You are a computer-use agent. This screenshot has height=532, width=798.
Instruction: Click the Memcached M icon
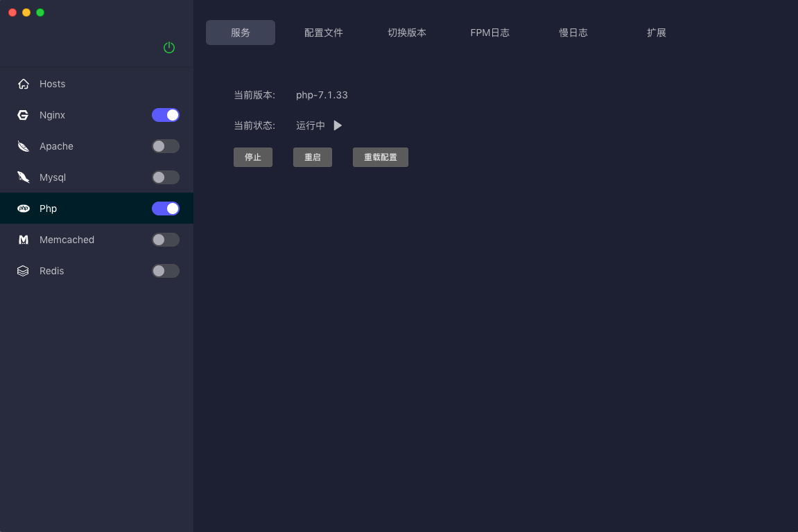24,240
